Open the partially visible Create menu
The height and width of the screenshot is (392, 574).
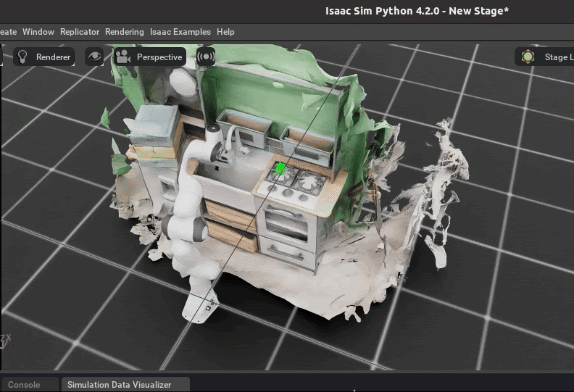click(x=8, y=32)
